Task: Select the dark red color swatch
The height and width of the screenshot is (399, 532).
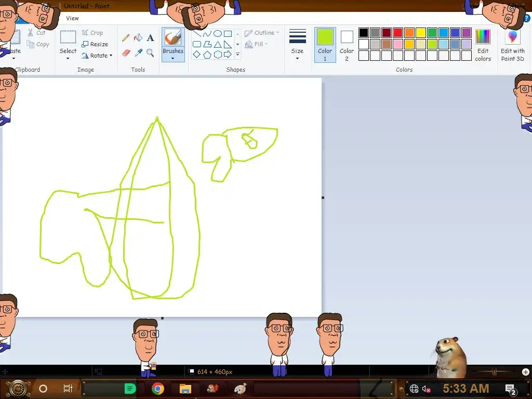Action: (387, 33)
